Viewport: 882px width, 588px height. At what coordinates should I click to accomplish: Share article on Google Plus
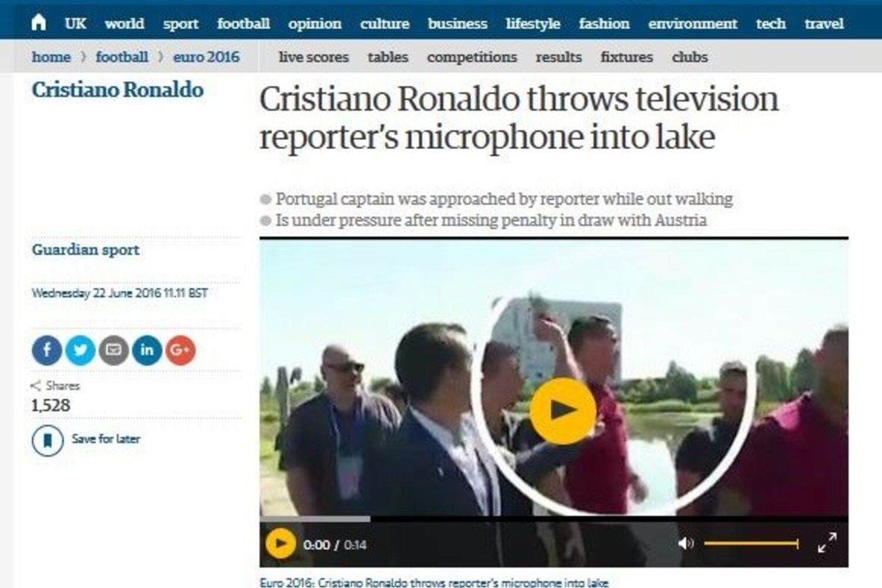pyautogui.click(x=181, y=350)
